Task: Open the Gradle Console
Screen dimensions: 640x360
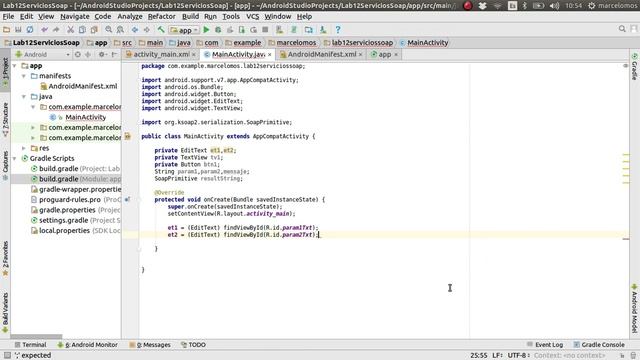Action: pyautogui.click(x=599, y=345)
